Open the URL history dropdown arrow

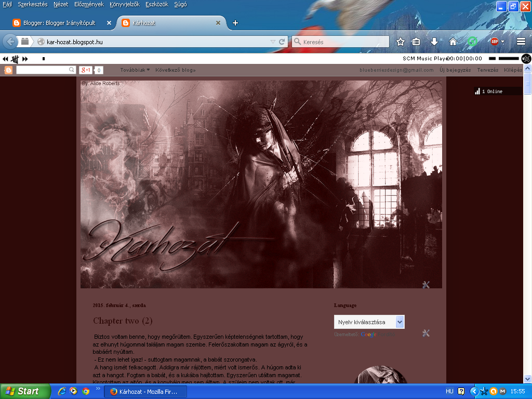[x=273, y=42]
